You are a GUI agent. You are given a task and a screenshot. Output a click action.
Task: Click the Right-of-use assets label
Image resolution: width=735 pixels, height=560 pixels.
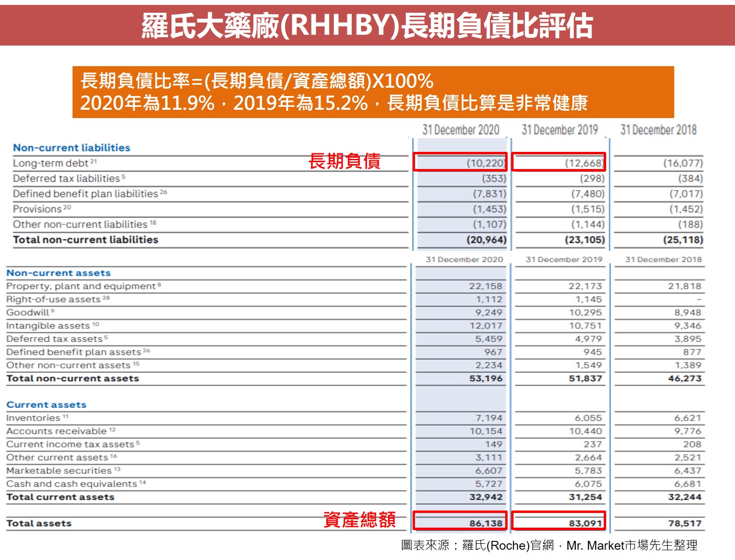click(58, 299)
